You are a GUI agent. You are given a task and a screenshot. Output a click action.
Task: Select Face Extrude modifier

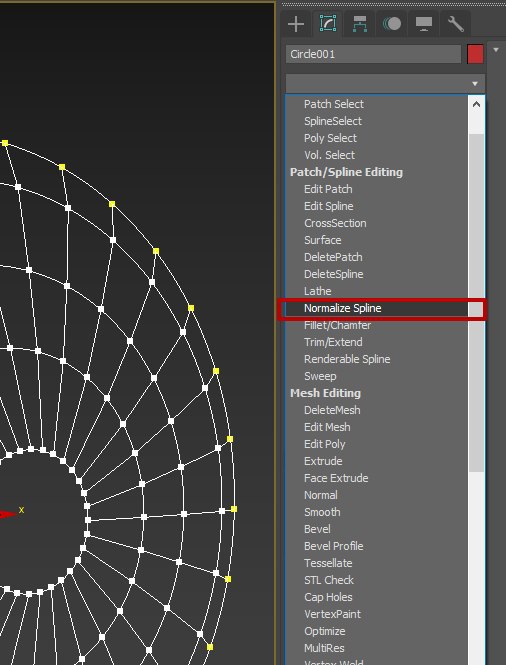point(336,478)
